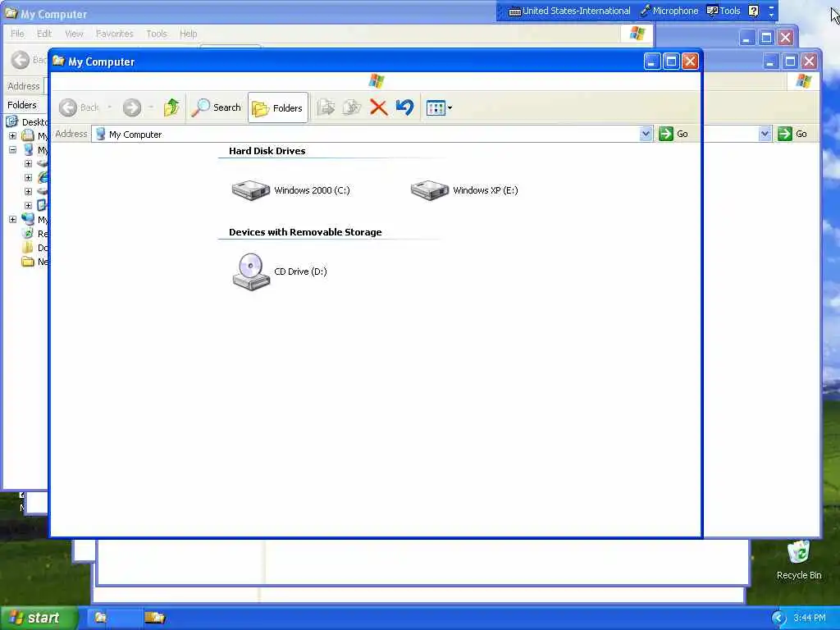Select yellow Documents folder in tree
Viewport: 840px width, 630px height.
pos(27,248)
